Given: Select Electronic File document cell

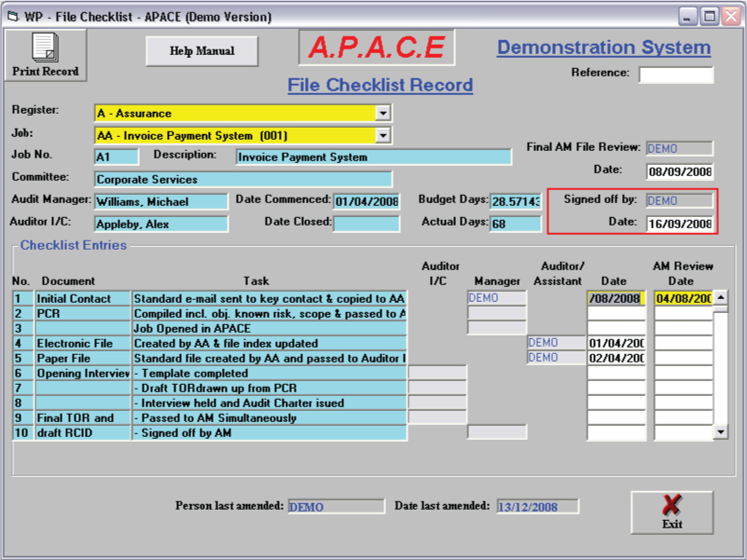Looking at the screenshot, I should click(x=83, y=343).
